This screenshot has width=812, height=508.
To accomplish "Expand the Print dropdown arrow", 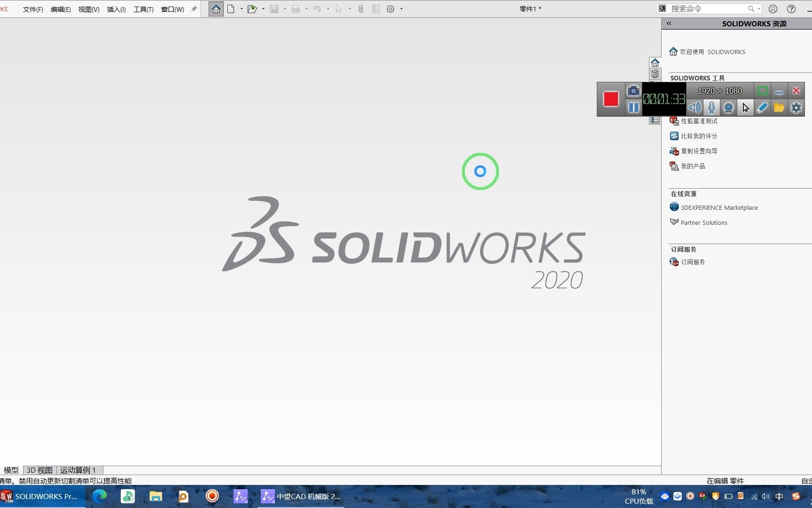I will click(306, 9).
